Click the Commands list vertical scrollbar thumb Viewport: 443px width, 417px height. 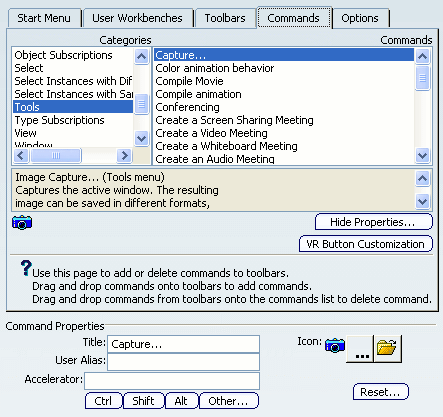(x=422, y=78)
